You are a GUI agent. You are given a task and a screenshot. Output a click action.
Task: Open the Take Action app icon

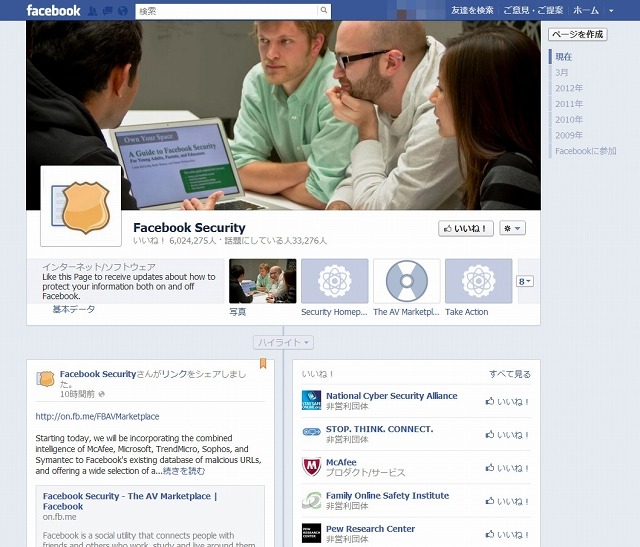(478, 281)
